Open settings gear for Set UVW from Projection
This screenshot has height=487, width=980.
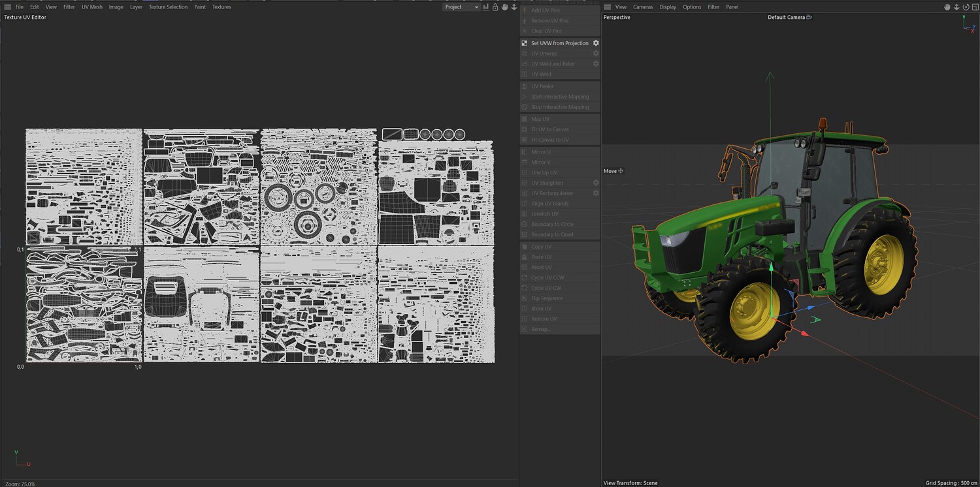tap(596, 43)
